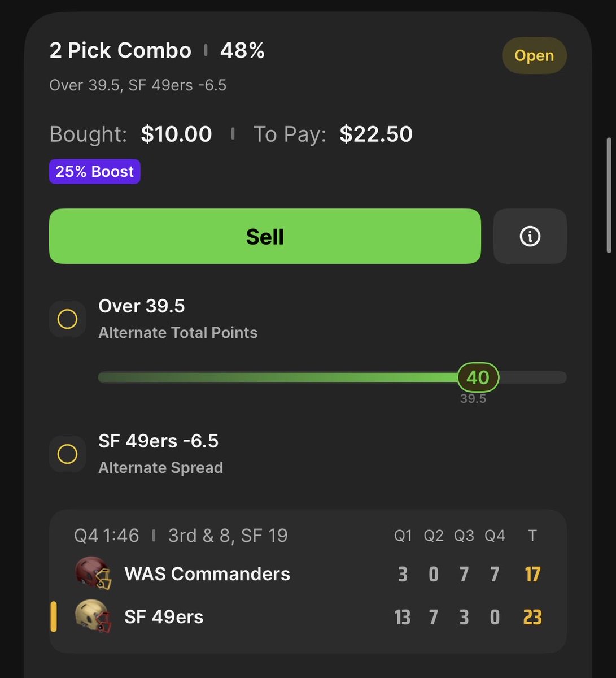Select the Alternate Spread label

tap(161, 468)
